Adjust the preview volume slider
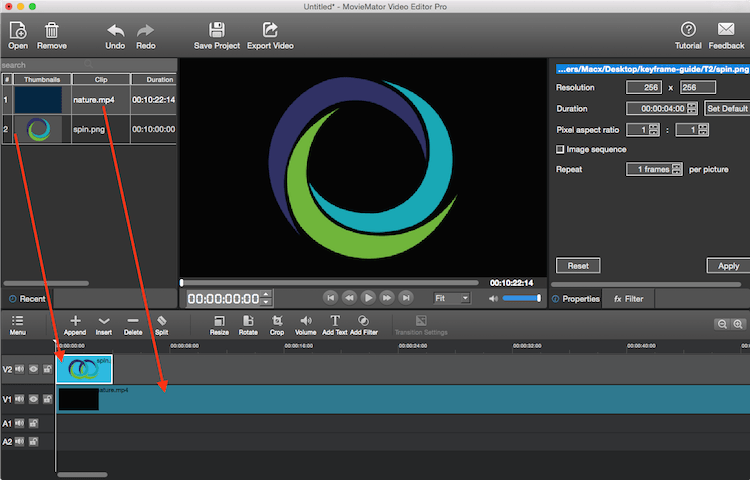 tap(521, 298)
